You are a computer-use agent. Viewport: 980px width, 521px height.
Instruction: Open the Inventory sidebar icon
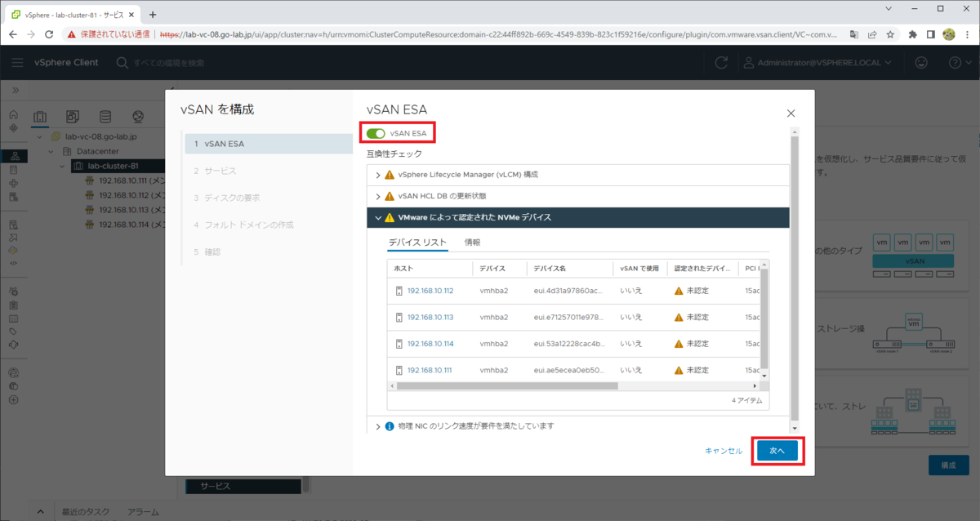coord(13,156)
